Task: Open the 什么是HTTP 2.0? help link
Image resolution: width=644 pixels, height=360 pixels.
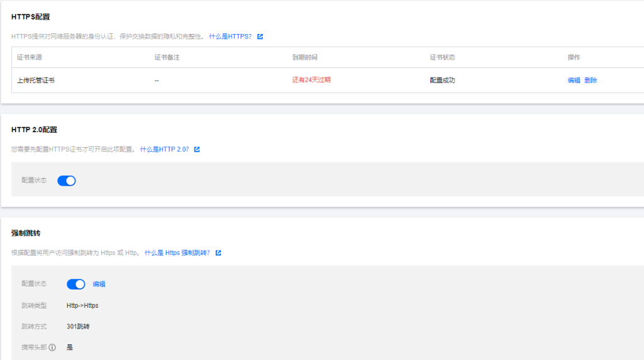Action: [164, 149]
